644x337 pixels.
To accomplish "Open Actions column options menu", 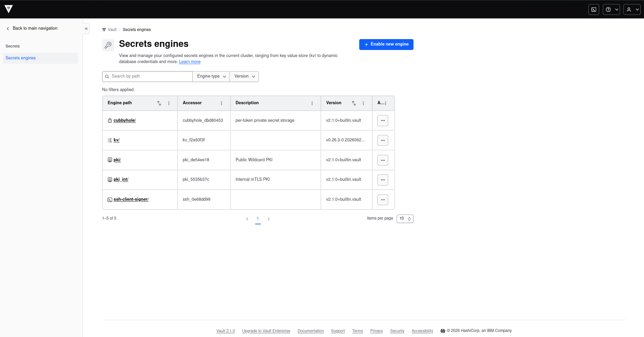I will [386, 103].
